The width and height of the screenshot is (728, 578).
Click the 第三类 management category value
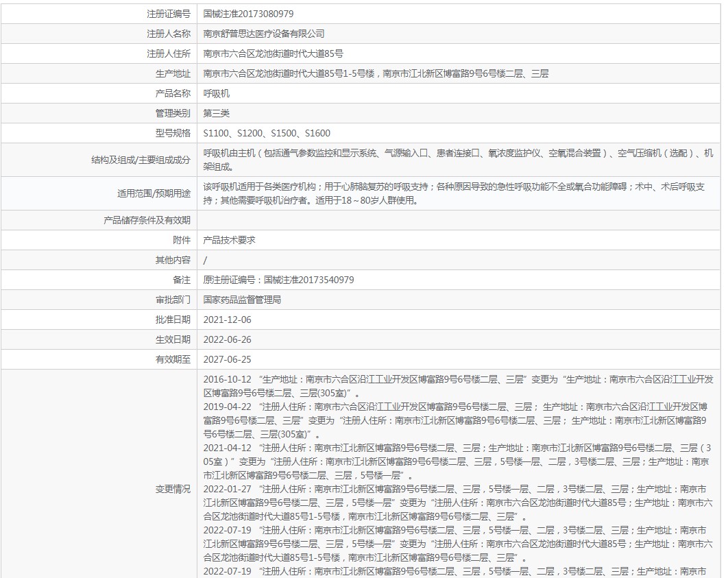(217, 113)
